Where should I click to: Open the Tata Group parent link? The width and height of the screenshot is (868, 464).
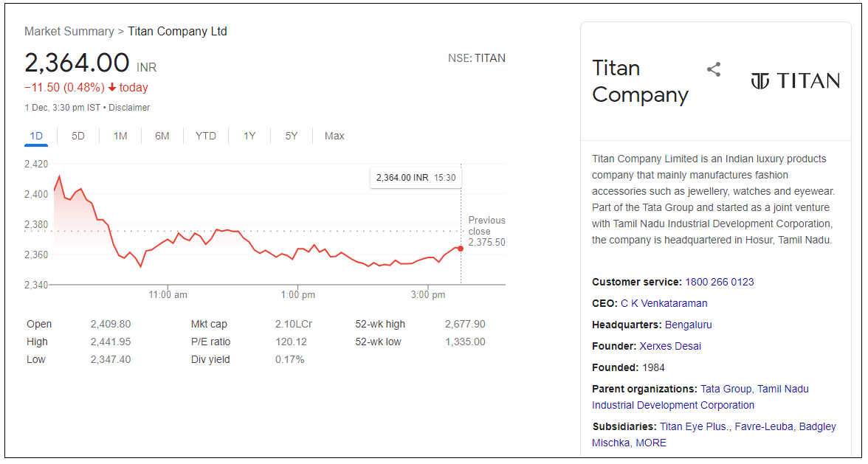click(726, 389)
